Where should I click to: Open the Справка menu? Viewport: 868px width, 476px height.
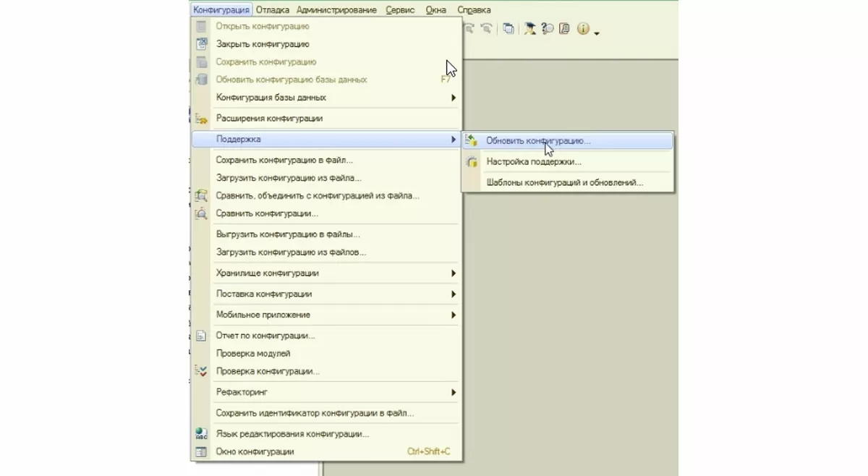[x=474, y=10]
